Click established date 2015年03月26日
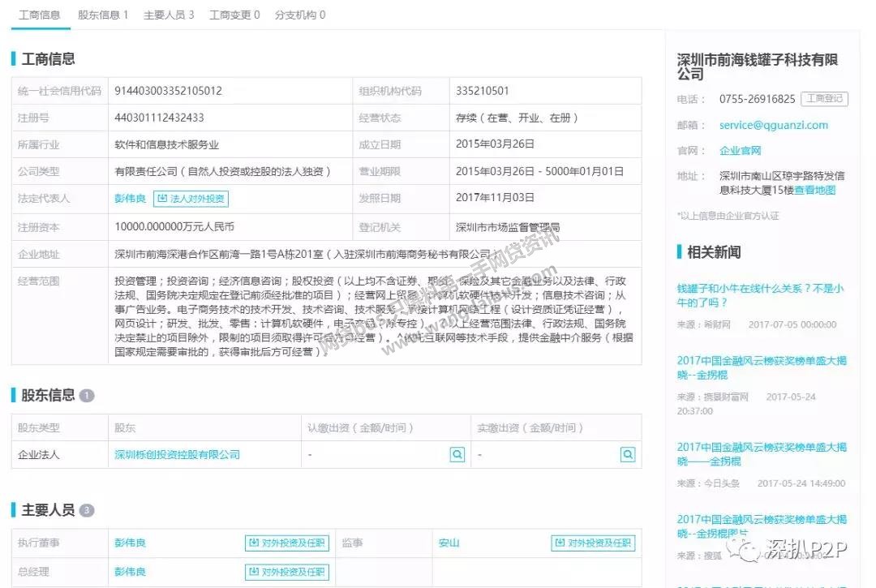This screenshot has width=876, height=588. 495,144
